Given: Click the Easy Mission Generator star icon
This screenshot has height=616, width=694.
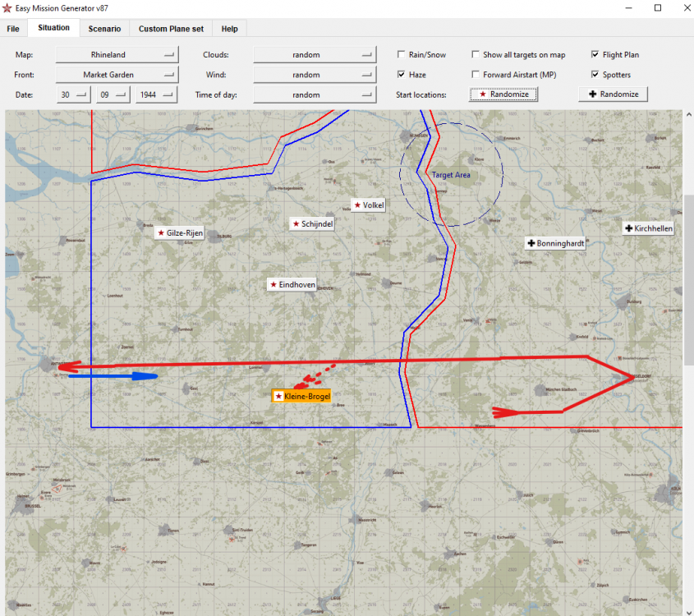Looking at the screenshot, I should tap(7, 8).
